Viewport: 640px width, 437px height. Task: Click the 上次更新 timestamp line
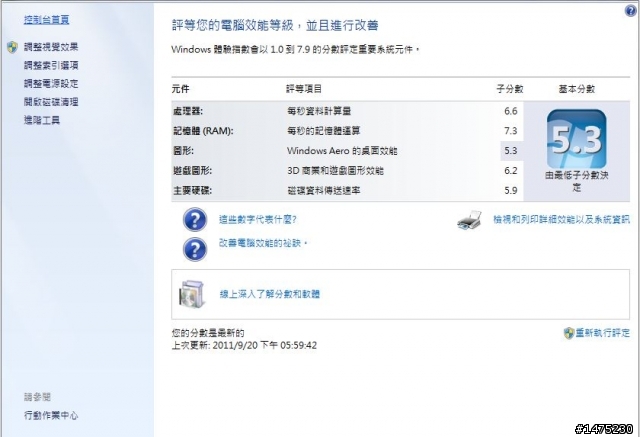tap(244, 346)
